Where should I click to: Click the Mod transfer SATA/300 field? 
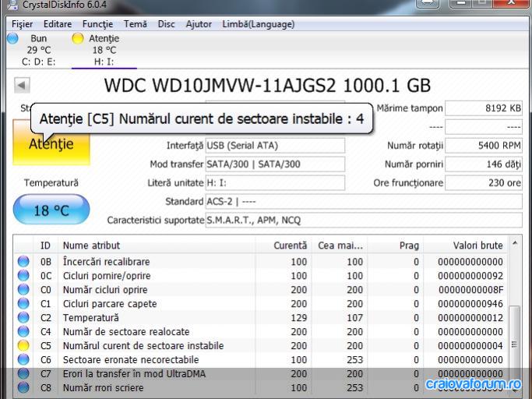coord(275,164)
